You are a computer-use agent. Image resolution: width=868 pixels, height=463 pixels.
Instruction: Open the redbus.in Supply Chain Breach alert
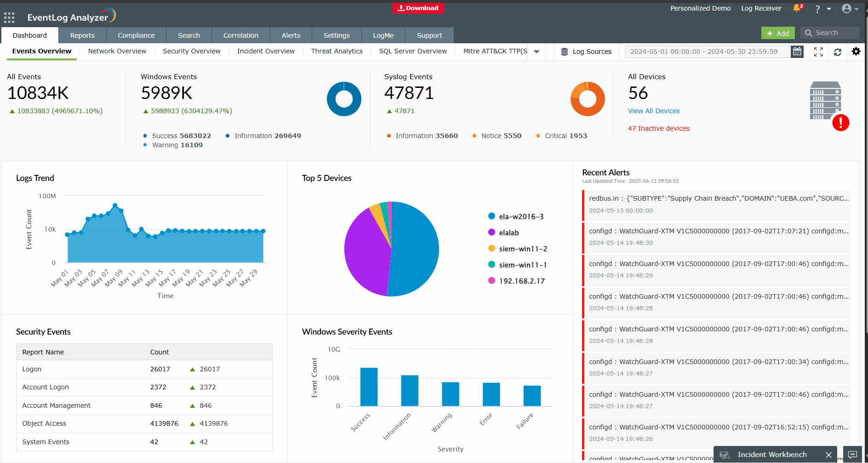(x=716, y=204)
